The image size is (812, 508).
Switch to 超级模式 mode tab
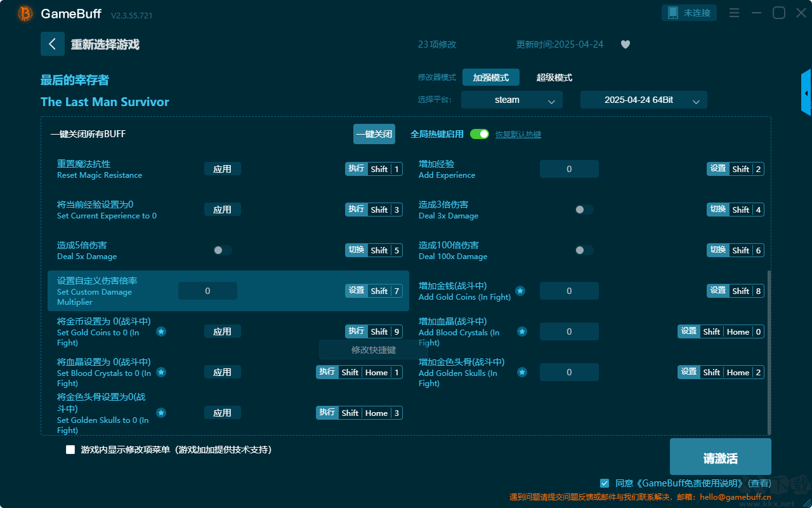point(554,77)
